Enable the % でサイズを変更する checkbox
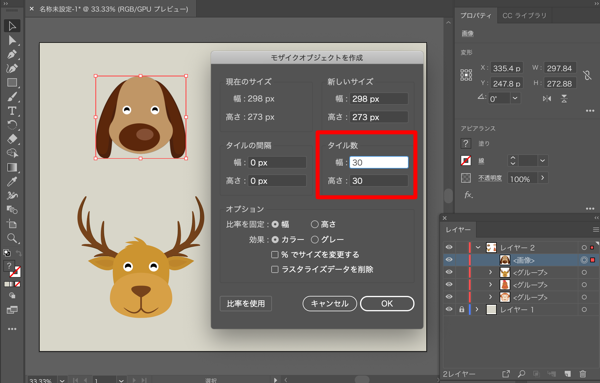Image resolution: width=600 pixels, height=383 pixels. point(275,254)
